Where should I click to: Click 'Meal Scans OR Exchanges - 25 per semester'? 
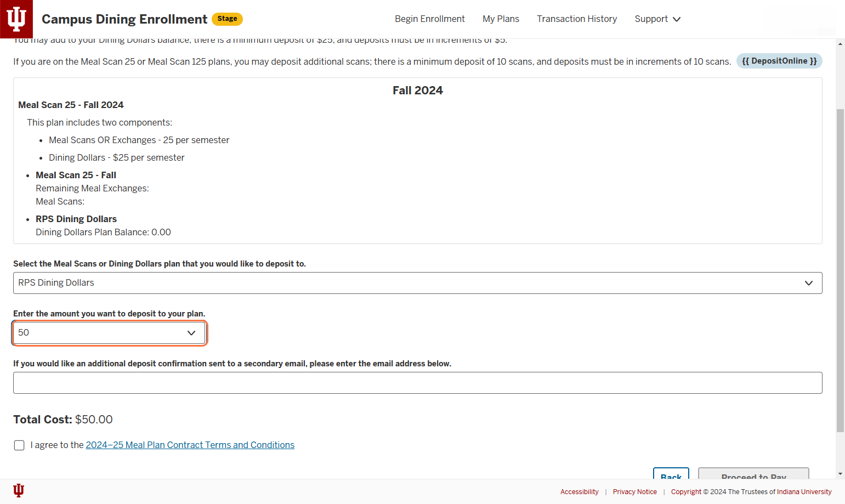click(139, 140)
